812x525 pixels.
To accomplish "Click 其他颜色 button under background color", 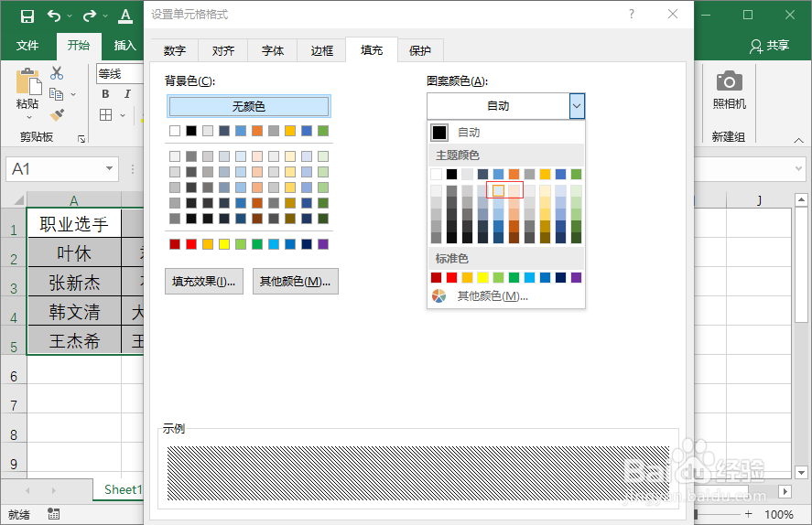I will pyautogui.click(x=295, y=282).
